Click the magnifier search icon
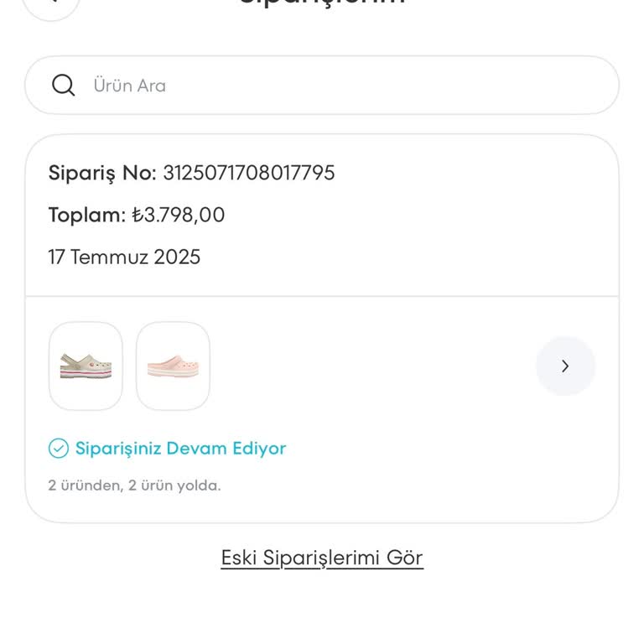The height and width of the screenshot is (644, 644). [64, 85]
